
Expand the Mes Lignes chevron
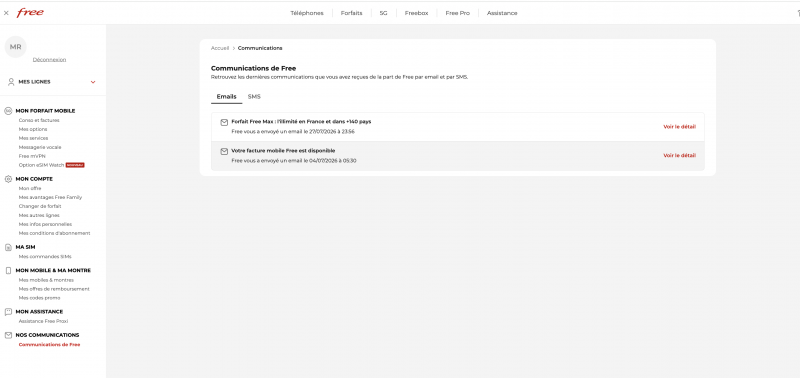pos(93,82)
